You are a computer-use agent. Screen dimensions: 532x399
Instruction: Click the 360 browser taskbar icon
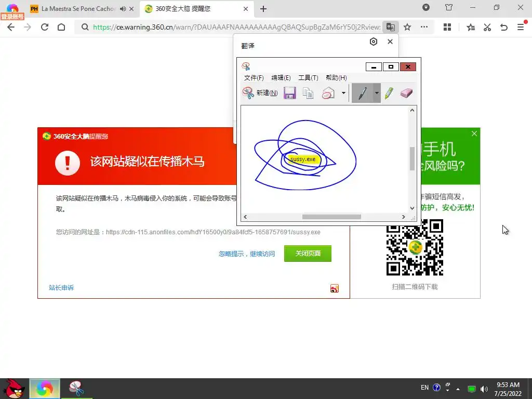tap(45, 389)
